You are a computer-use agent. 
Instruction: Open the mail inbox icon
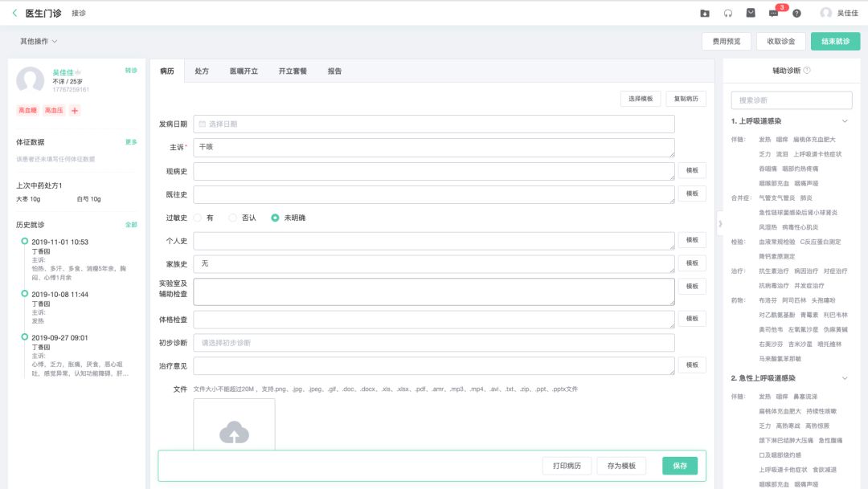751,13
